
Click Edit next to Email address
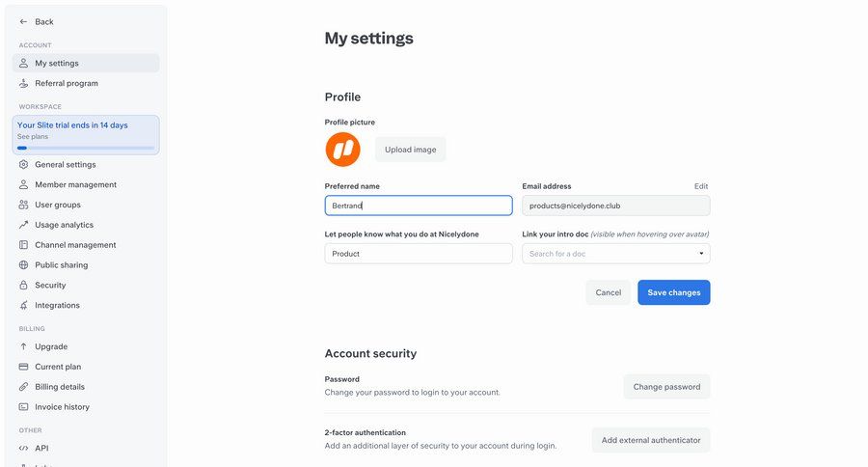(701, 186)
